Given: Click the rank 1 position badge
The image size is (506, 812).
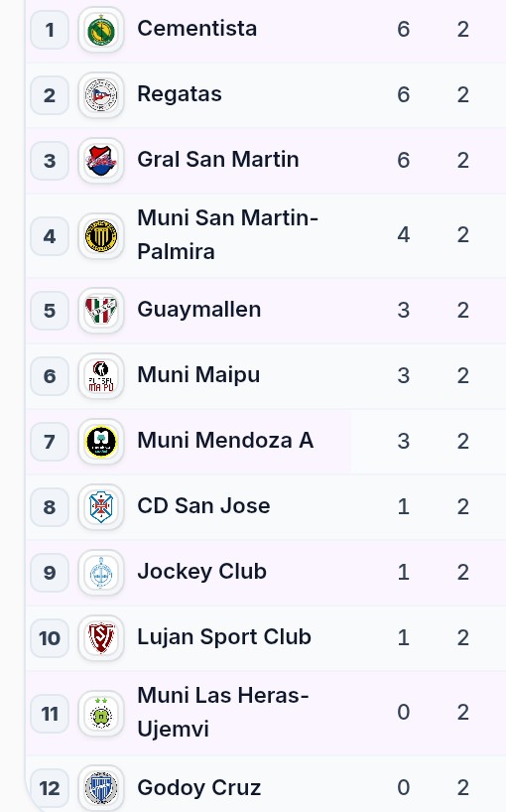Looking at the screenshot, I should (50, 30).
